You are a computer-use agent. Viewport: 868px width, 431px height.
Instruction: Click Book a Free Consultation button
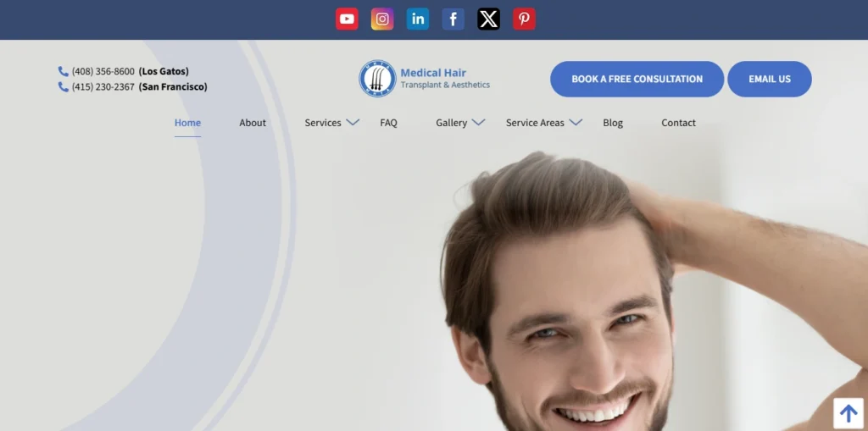point(637,79)
